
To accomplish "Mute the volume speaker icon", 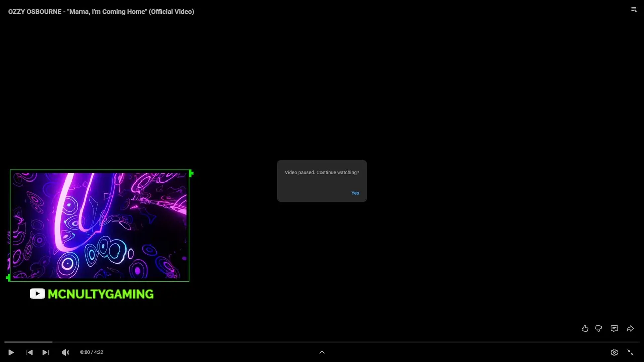I will coord(65,352).
